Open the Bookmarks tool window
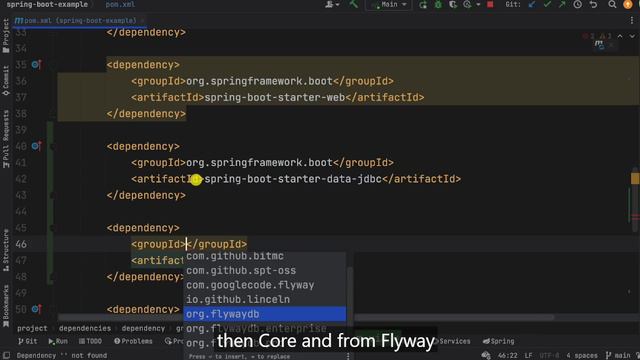 6,306
